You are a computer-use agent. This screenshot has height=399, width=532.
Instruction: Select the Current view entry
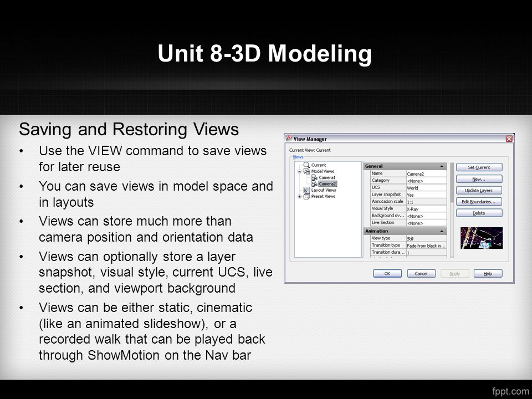[319, 165]
